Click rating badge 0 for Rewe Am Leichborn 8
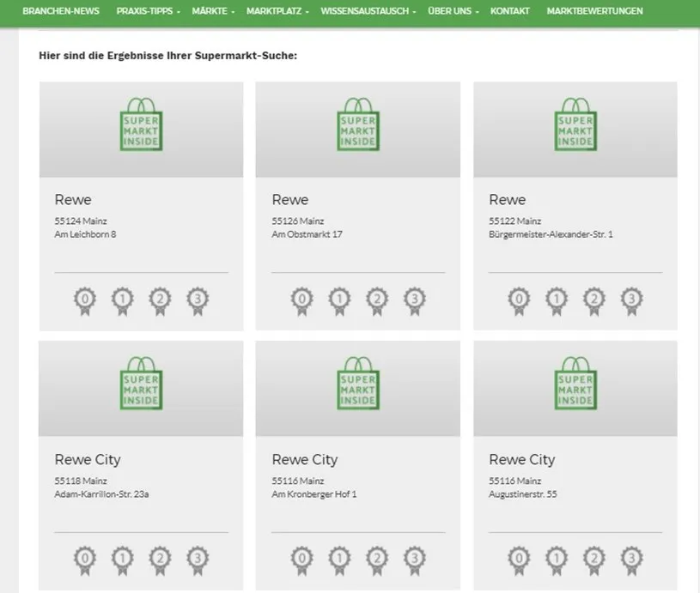 point(85,301)
